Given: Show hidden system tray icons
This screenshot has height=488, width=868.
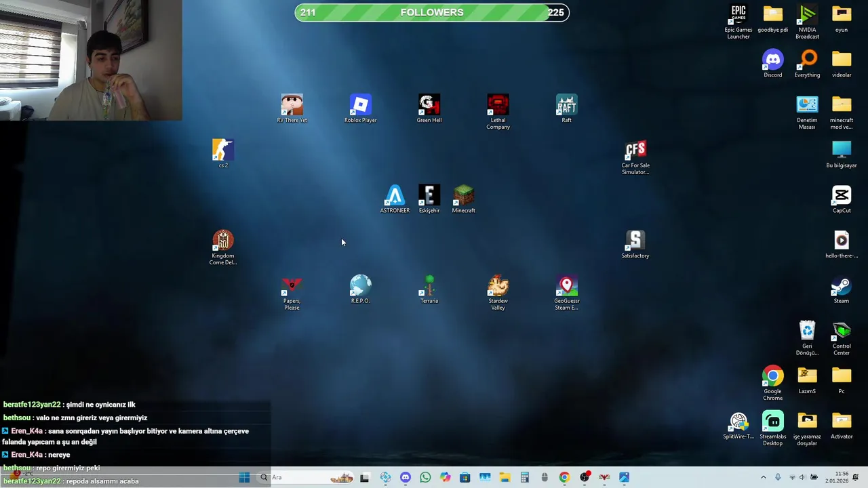Looking at the screenshot, I should pos(763,478).
